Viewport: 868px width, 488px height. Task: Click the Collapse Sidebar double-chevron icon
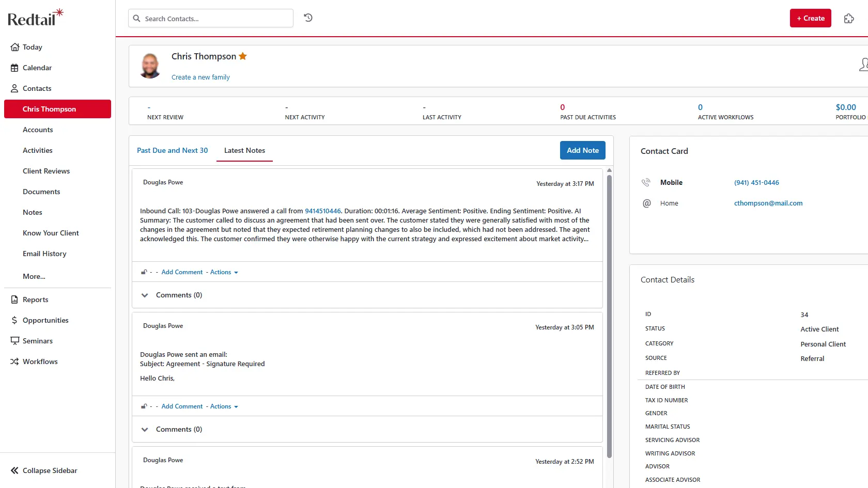coord(14,470)
